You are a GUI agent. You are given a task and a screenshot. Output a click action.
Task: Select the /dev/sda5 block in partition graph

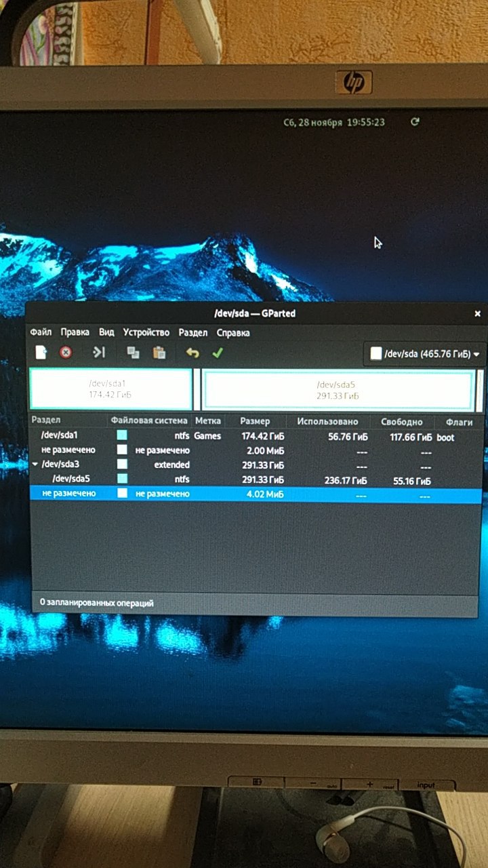tap(338, 391)
